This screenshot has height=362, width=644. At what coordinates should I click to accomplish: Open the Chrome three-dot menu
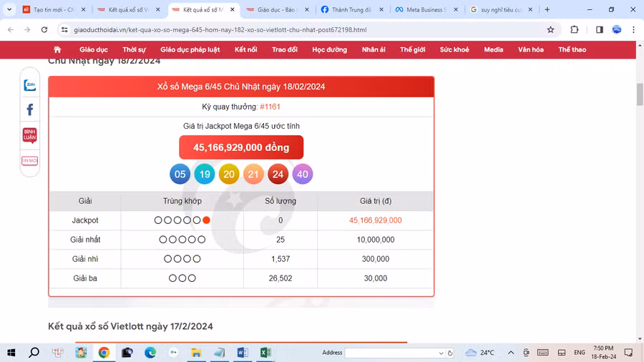tap(633, 30)
